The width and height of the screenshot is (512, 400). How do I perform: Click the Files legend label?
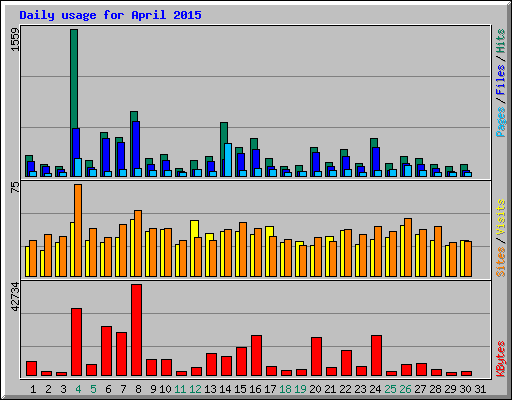pos(501,80)
